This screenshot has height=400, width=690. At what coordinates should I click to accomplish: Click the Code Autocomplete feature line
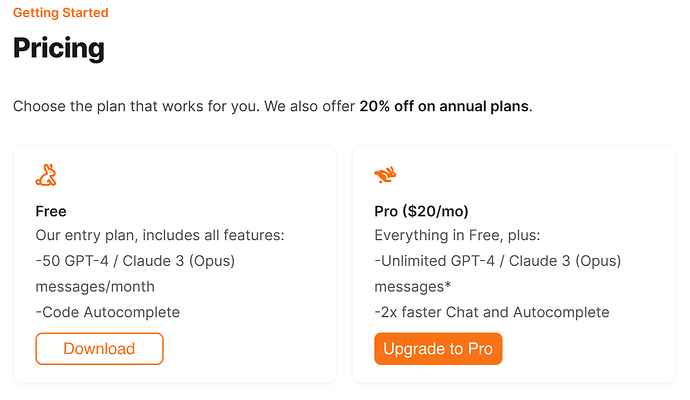coord(108,312)
